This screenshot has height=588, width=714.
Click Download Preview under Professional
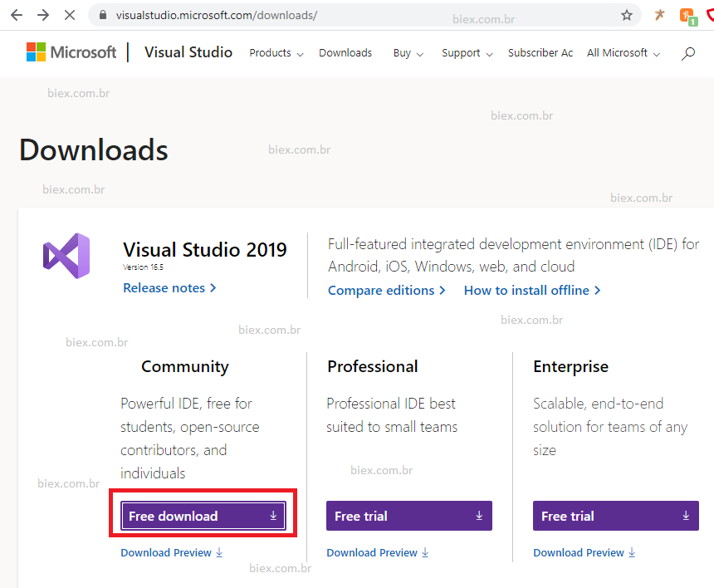coord(378,552)
